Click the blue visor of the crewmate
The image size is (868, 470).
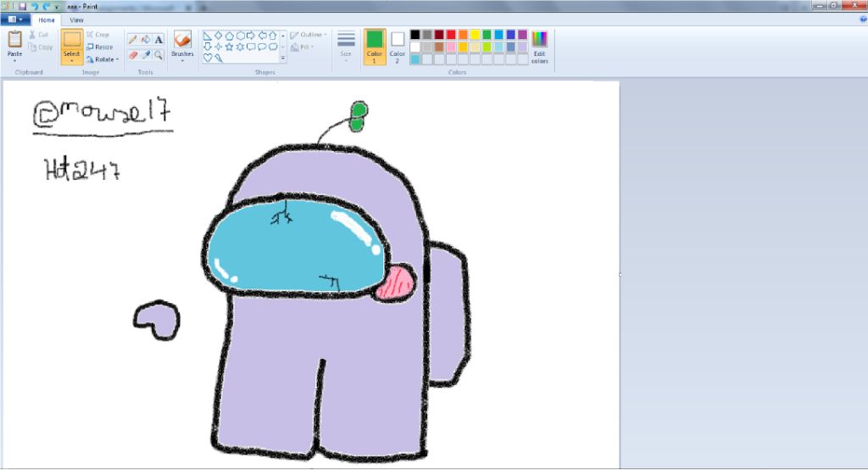pyautogui.click(x=296, y=247)
